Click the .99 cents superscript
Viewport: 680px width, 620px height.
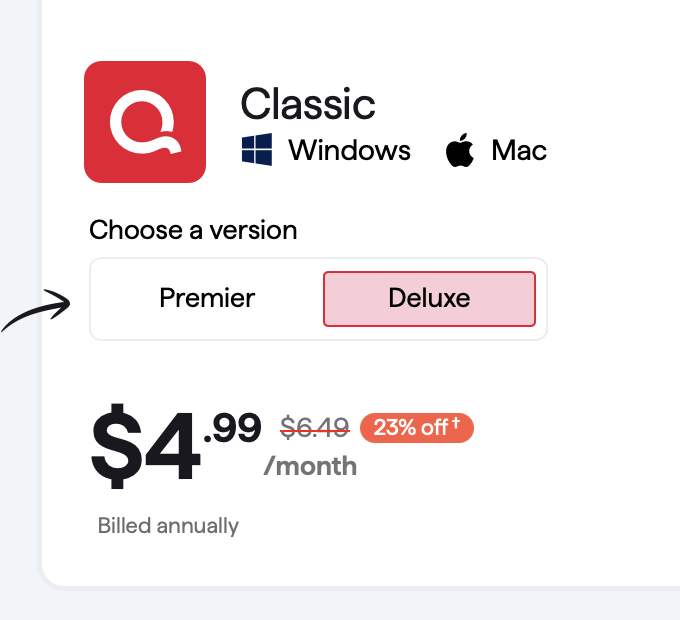pos(233,428)
